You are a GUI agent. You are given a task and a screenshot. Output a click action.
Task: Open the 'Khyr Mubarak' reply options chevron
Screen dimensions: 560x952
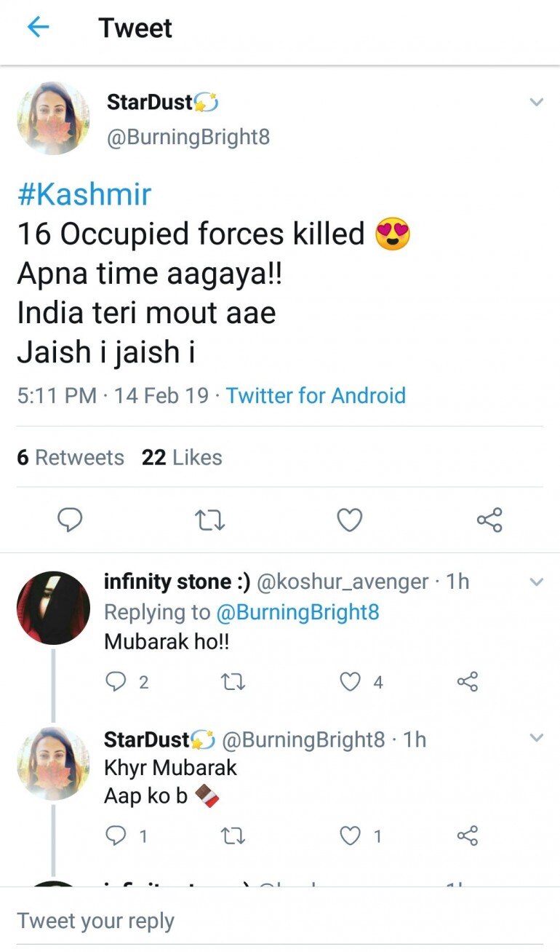tap(536, 738)
